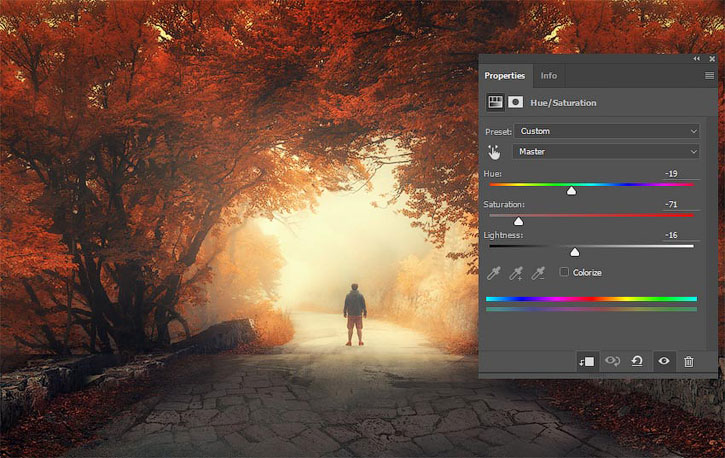Click the Saturation slider handle
This screenshot has width=725, height=458.
pyautogui.click(x=518, y=221)
